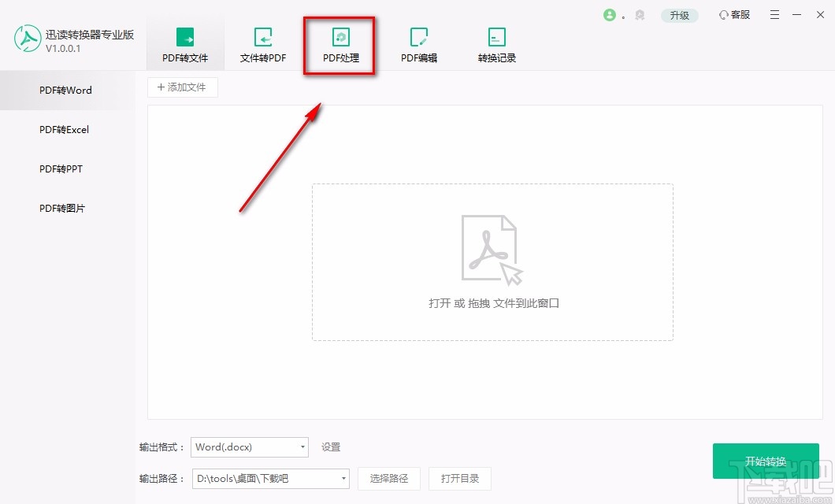The image size is (835, 504).
Task: Click 添加文件 to add files
Action: coord(182,87)
